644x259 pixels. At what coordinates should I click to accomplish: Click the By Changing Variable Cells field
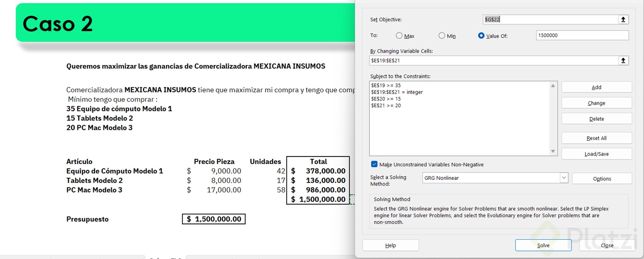click(494, 61)
